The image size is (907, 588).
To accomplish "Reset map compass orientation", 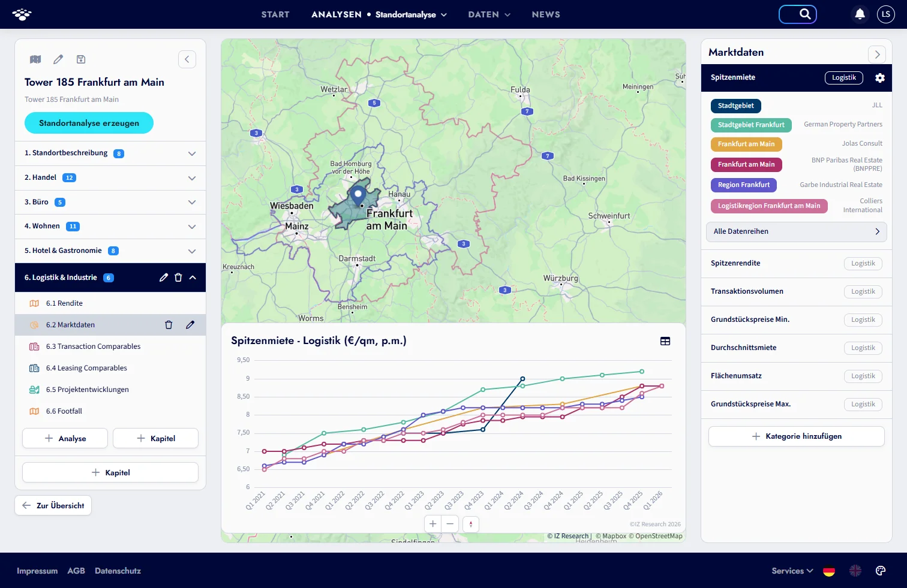I will pyautogui.click(x=471, y=524).
